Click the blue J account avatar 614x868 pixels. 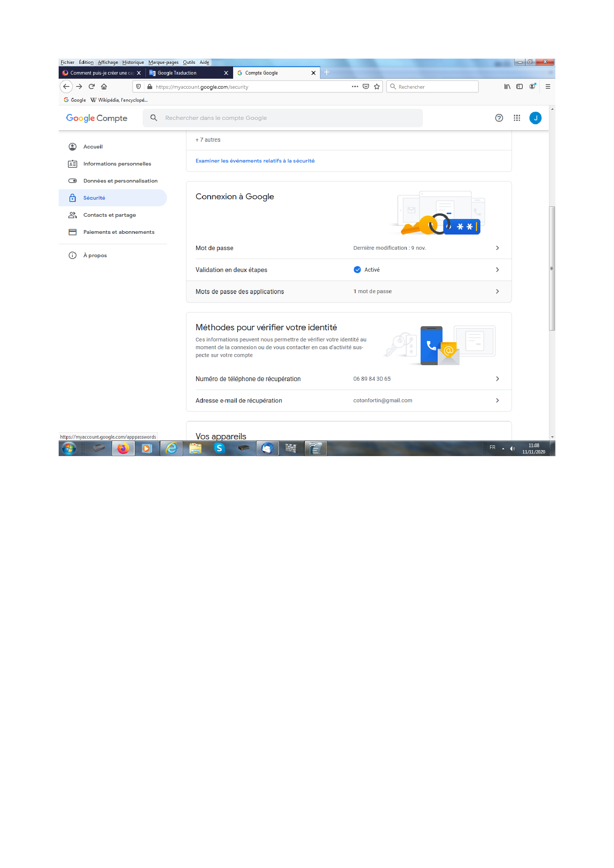(x=535, y=118)
